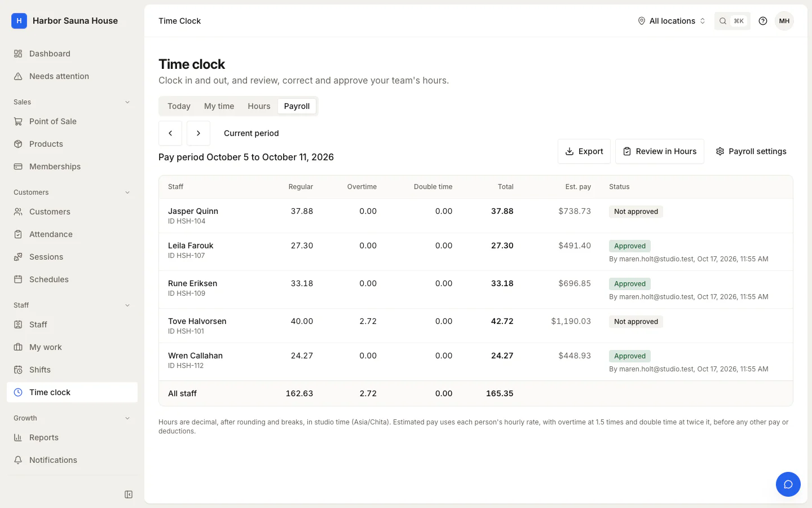
Task: Open Memberships in the sidebar
Action: coord(72,167)
